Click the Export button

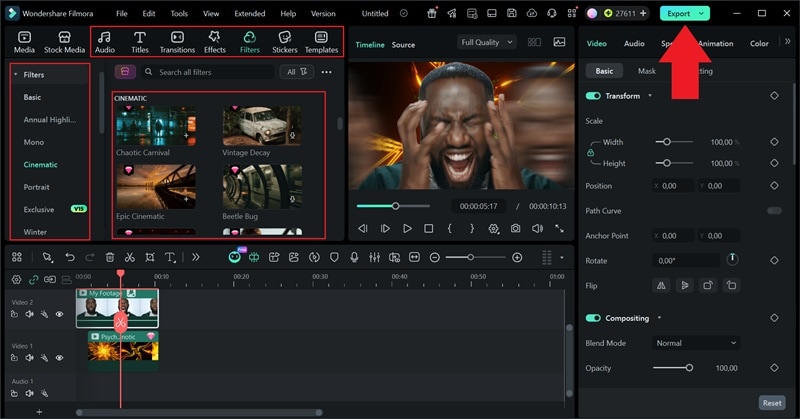(679, 14)
